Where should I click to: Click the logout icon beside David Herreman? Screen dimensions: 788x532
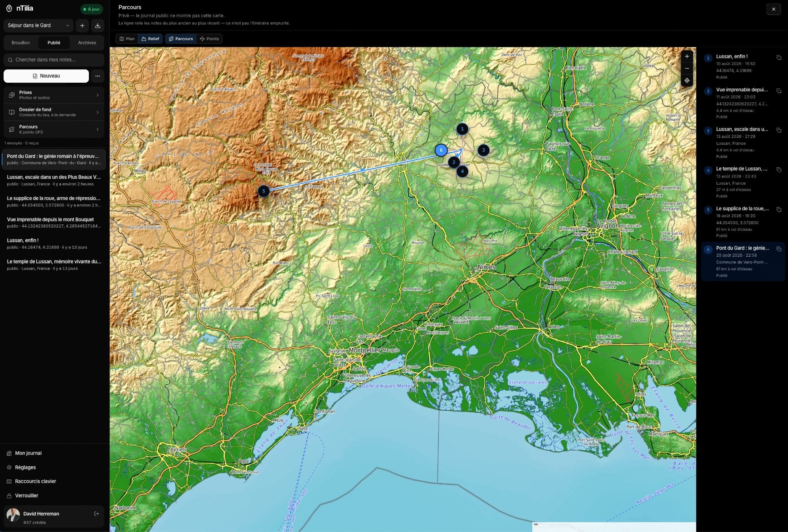coord(97,514)
